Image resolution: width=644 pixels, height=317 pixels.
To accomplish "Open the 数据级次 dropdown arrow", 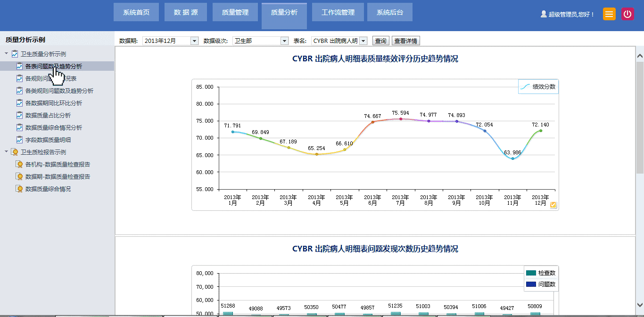I will point(284,41).
